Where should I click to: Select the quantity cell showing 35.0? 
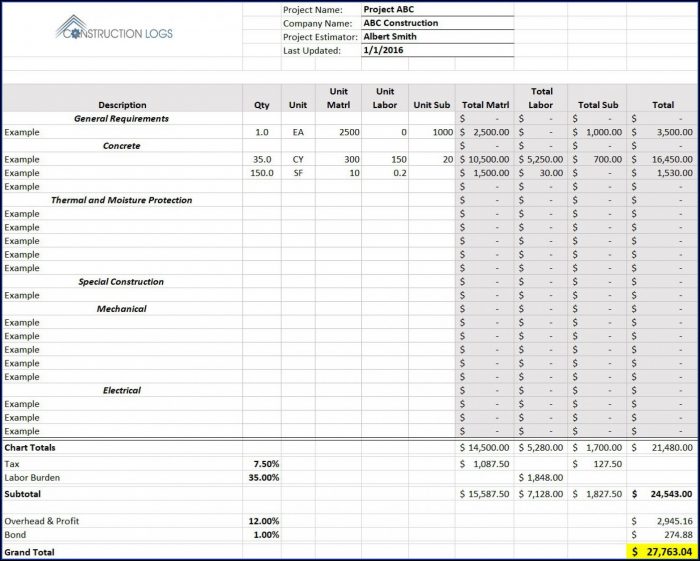pos(262,159)
